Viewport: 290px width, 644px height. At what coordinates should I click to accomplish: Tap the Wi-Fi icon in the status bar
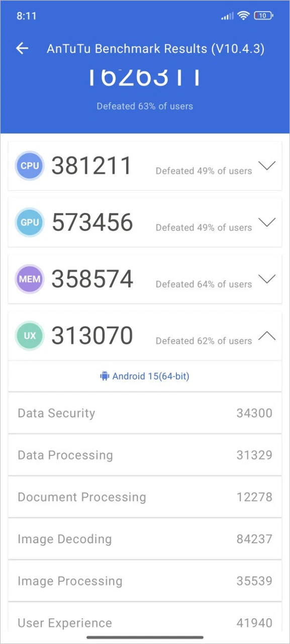243,16
